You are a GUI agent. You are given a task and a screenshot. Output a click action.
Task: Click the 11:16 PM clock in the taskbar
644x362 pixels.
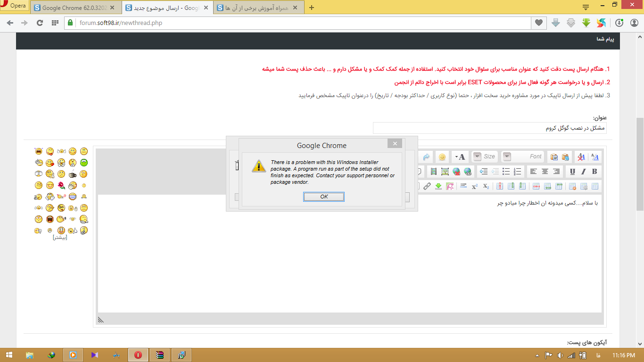coord(624,355)
